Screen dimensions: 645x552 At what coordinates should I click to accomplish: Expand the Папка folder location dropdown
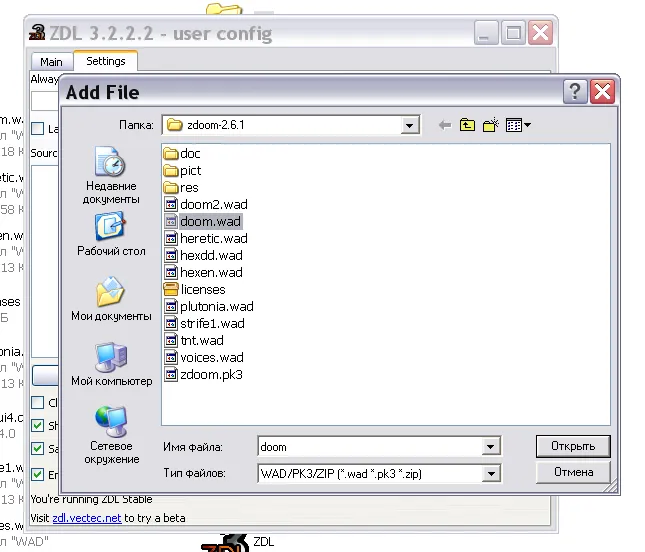pyautogui.click(x=409, y=125)
